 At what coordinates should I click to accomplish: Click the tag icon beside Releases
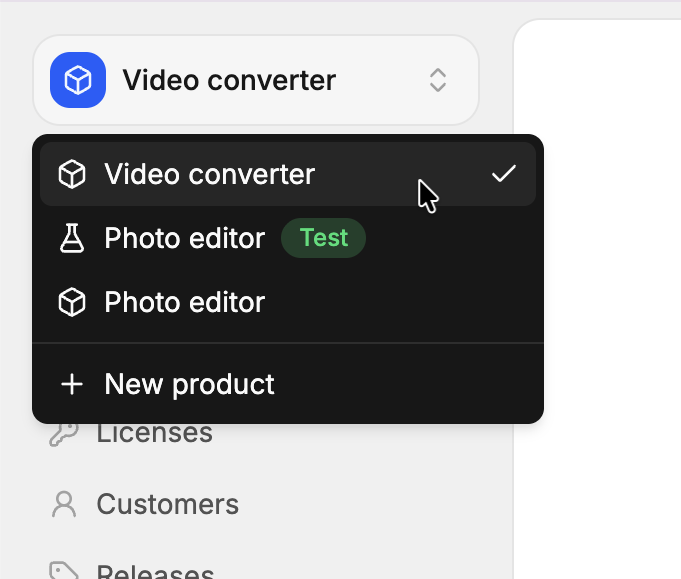64,570
